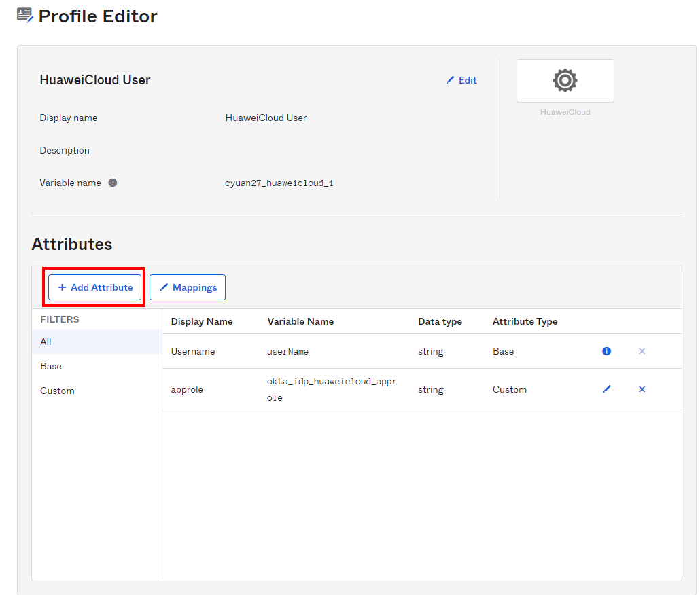
Task: Click the info icon for Username attribute
Action: click(x=607, y=351)
